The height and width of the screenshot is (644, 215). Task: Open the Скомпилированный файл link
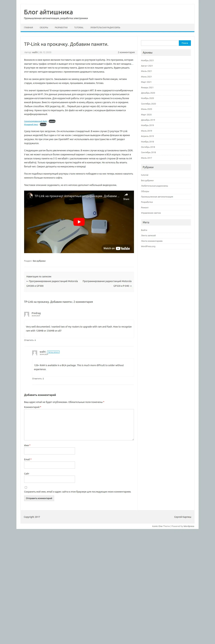(x=35, y=121)
